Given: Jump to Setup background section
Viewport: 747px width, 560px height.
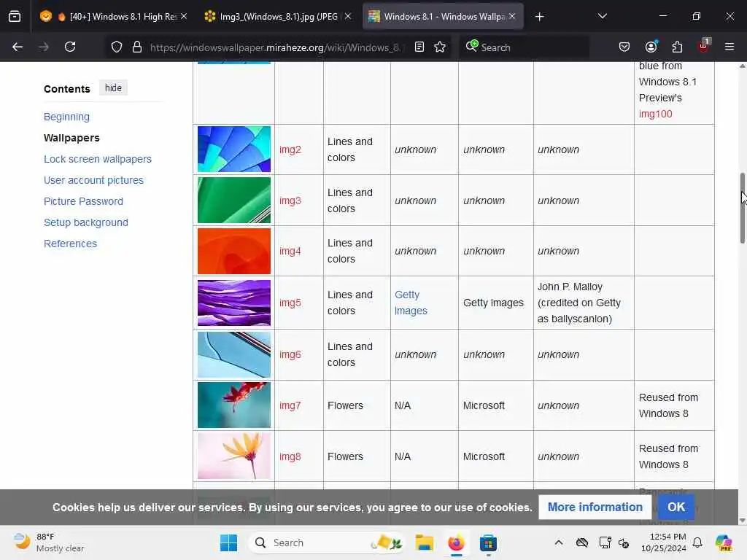Looking at the screenshot, I should [86, 222].
